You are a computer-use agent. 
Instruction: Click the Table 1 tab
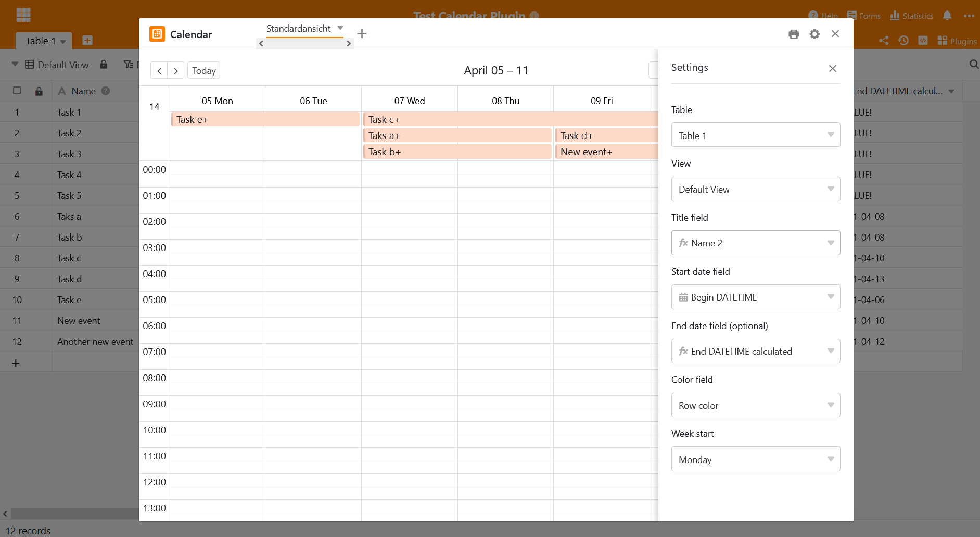[x=41, y=41]
